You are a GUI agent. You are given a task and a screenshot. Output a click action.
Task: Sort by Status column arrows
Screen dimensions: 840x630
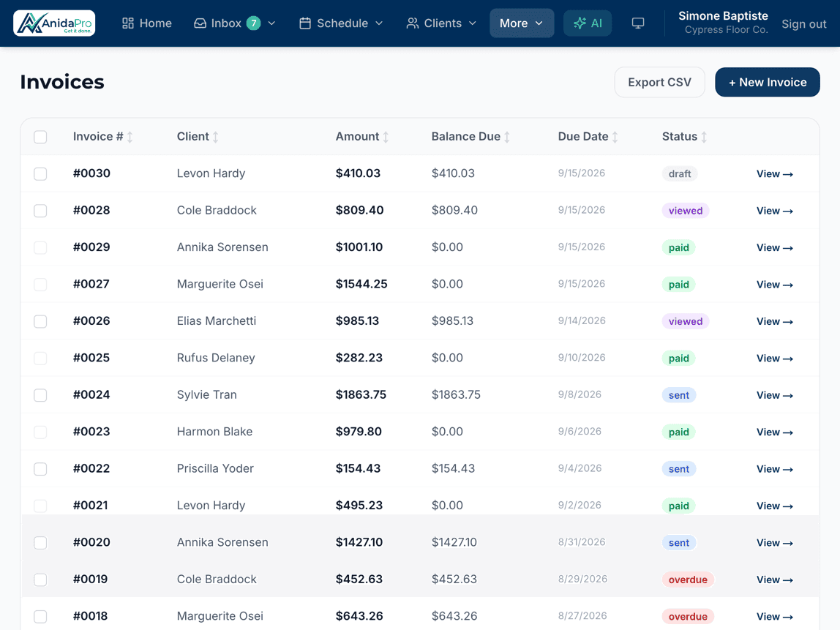pyautogui.click(x=704, y=137)
